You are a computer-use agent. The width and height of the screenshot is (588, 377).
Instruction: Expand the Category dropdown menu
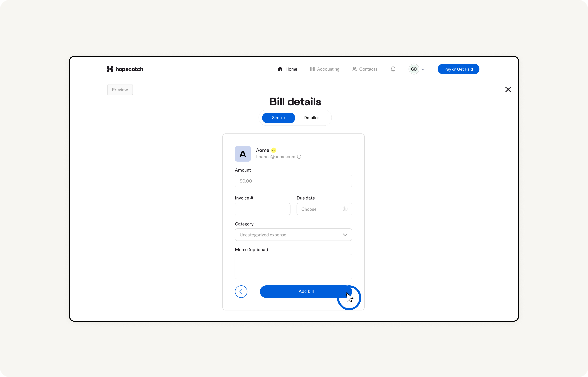tap(294, 234)
